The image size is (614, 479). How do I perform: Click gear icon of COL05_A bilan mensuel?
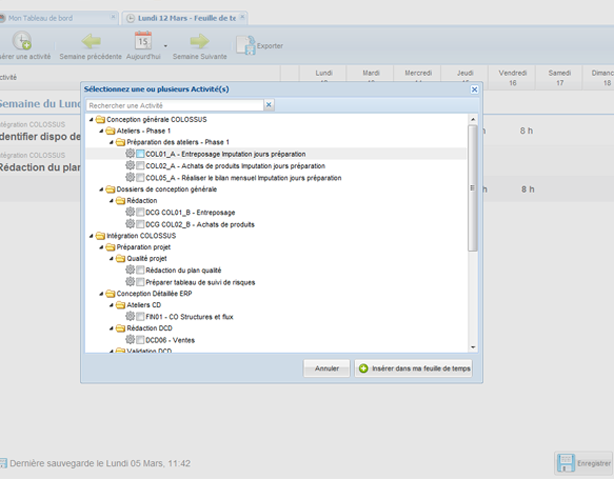click(x=130, y=177)
